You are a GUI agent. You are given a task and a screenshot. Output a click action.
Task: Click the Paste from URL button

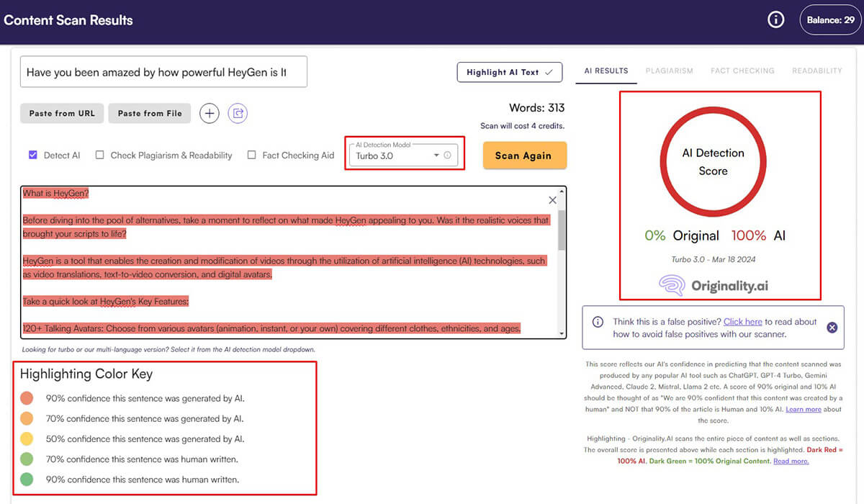(62, 113)
